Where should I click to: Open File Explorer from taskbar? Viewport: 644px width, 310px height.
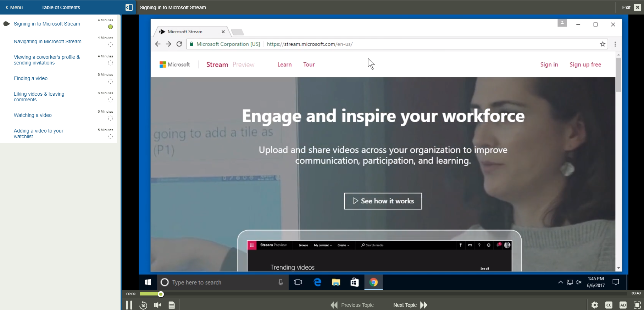tap(336, 282)
